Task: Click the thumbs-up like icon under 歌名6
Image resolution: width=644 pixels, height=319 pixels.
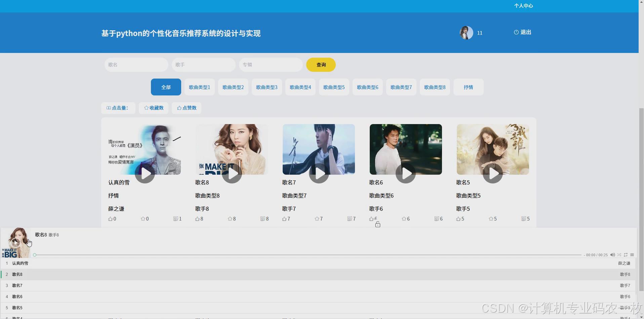Action: (x=371, y=218)
